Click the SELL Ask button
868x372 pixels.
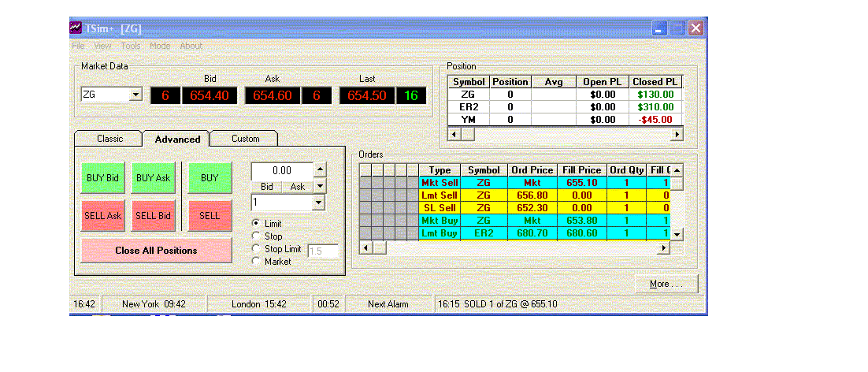pyautogui.click(x=103, y=216)
